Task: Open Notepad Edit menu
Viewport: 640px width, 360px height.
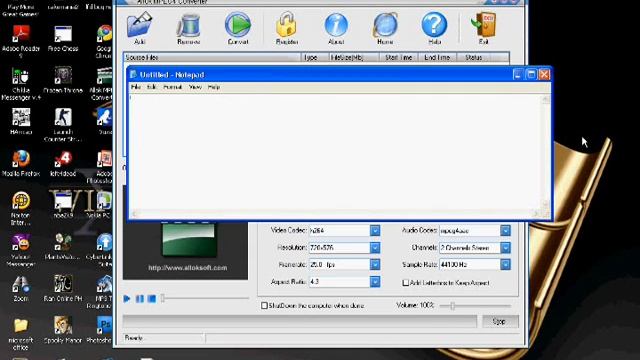Action: tap(152, 87)
